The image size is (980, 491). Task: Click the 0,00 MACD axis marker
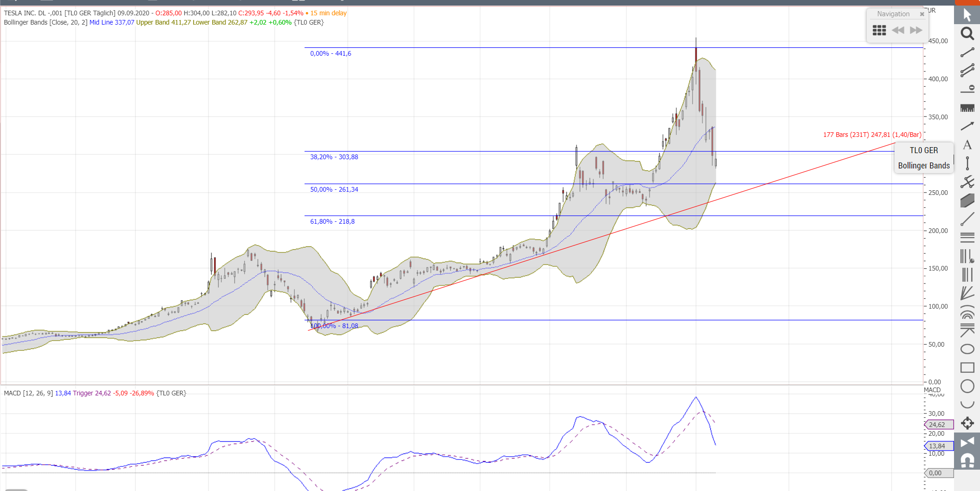tap(939, 473)
